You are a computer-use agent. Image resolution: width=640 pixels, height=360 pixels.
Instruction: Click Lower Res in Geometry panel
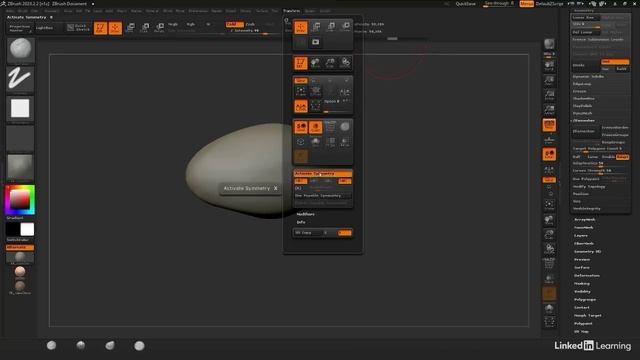click(x=585, y=18)
